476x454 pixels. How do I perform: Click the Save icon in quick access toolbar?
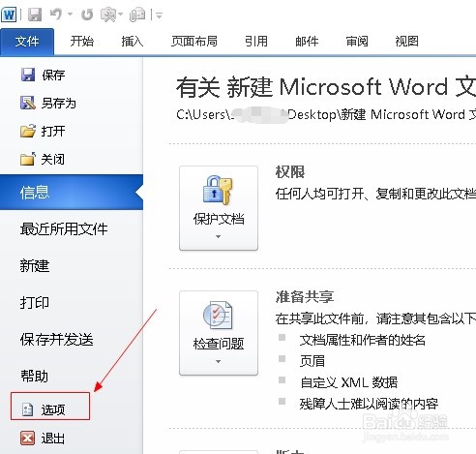tap(35, 15)
